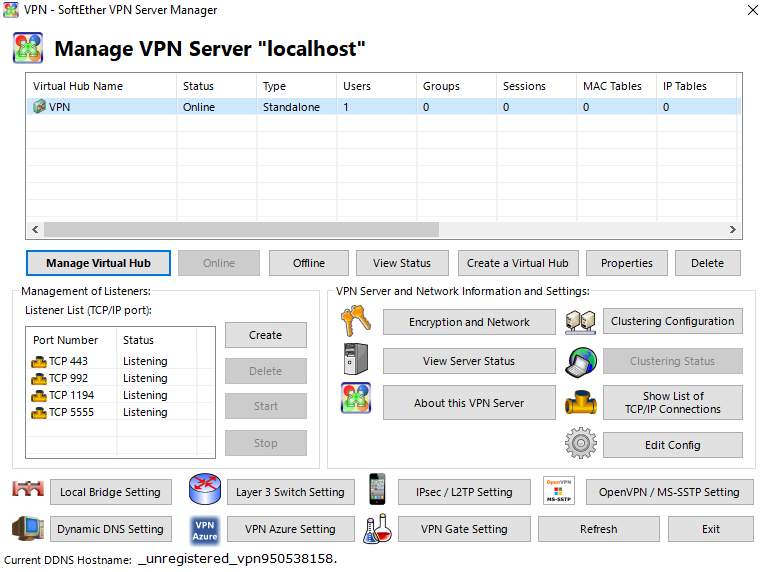Click the TCP 992 listener icon

pyautogui.click(x=39, y=379)
